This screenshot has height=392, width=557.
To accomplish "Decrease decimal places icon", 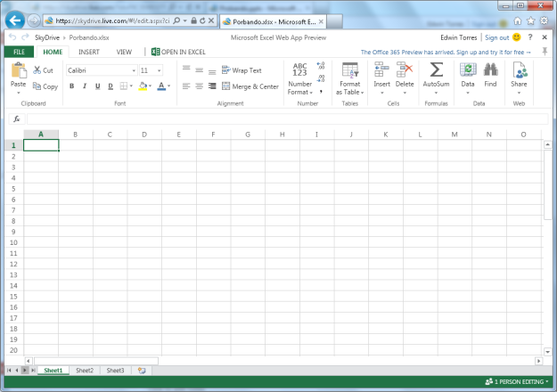I will tap(321, 78).
